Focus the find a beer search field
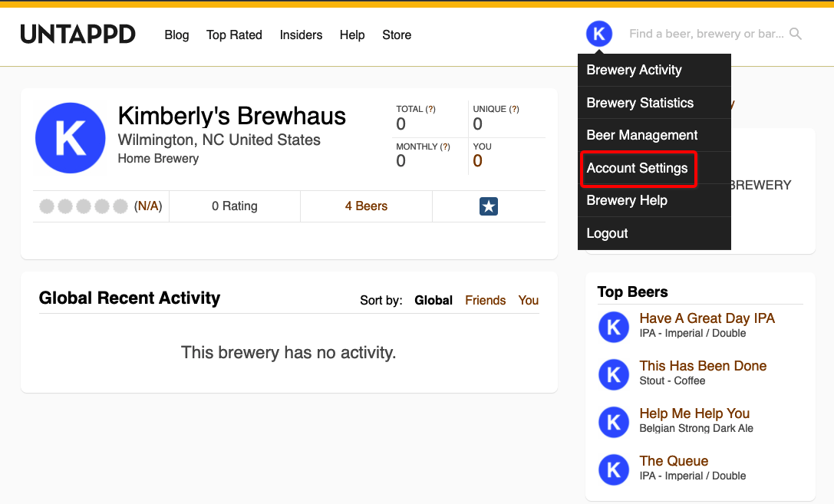Image resolution: width=834 pixels, height=504 pixels. pyautogui.click(x=706, y=34)
